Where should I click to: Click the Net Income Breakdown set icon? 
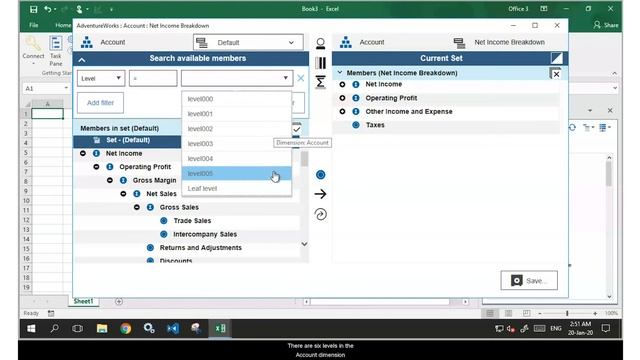459,42
